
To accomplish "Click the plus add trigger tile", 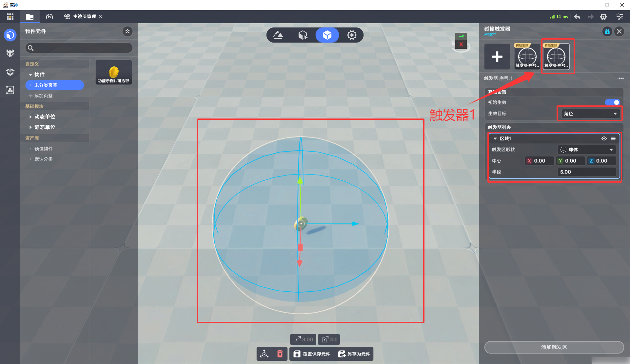I will tap(497, 57).
